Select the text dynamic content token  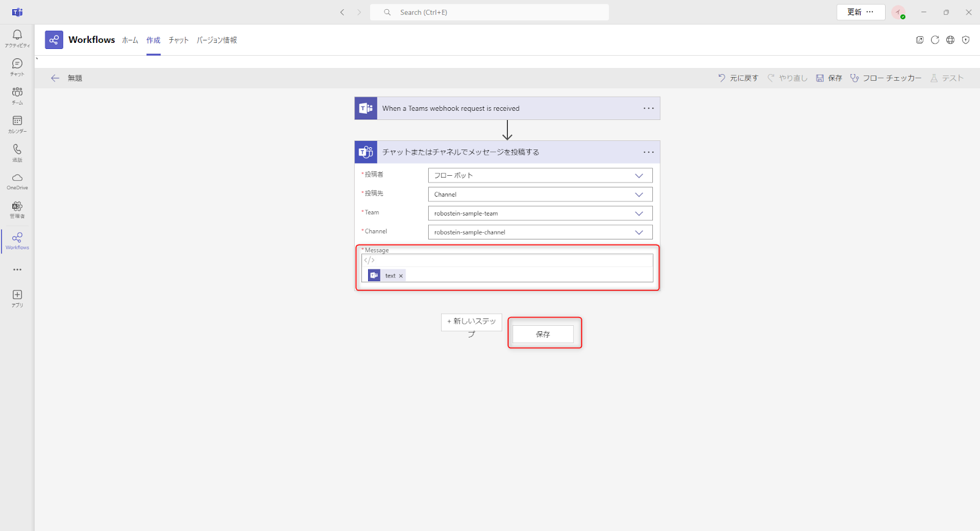[386, 276]
